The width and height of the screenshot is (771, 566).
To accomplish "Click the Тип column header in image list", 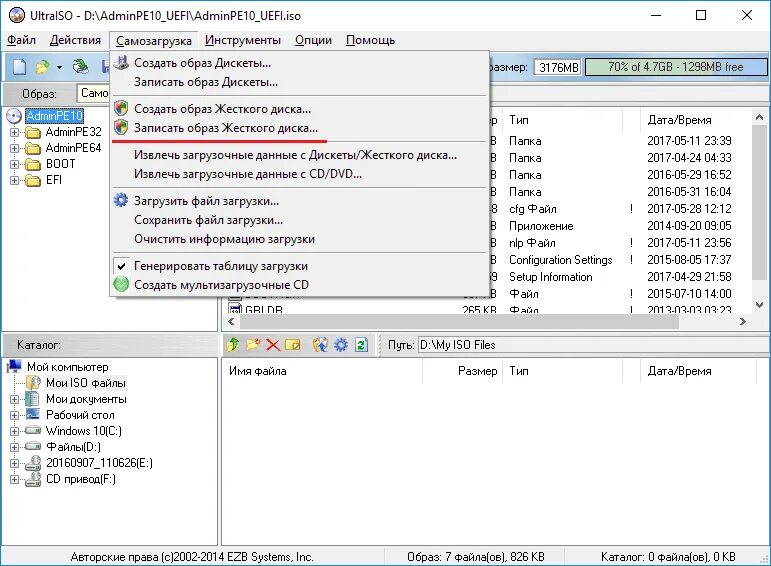I will click(x=563, y=119).
